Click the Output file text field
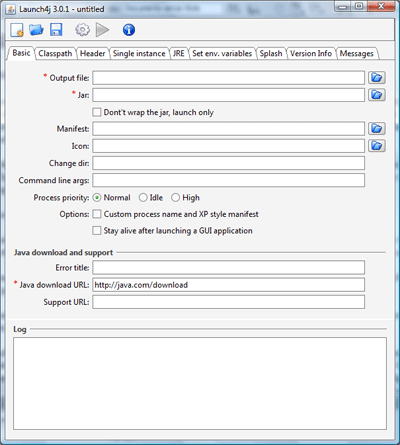This screenshot has height=445, width=400. coord(229,78)
